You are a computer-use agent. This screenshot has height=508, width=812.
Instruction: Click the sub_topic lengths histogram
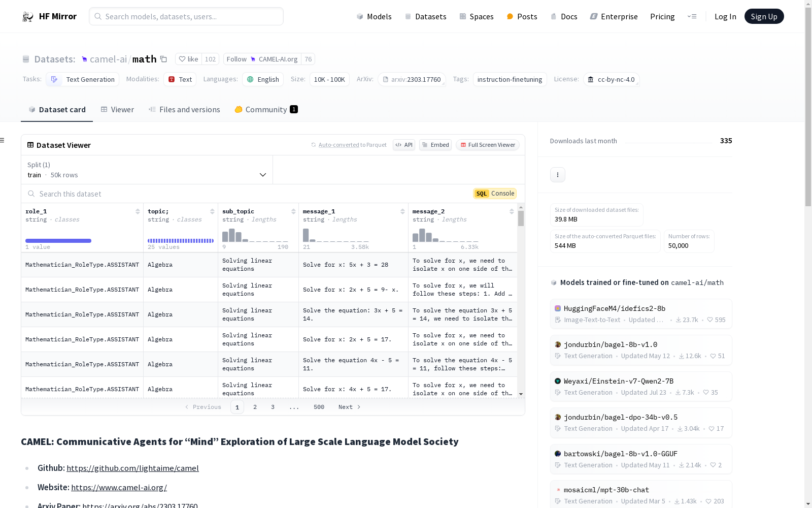tap(255, 235)
